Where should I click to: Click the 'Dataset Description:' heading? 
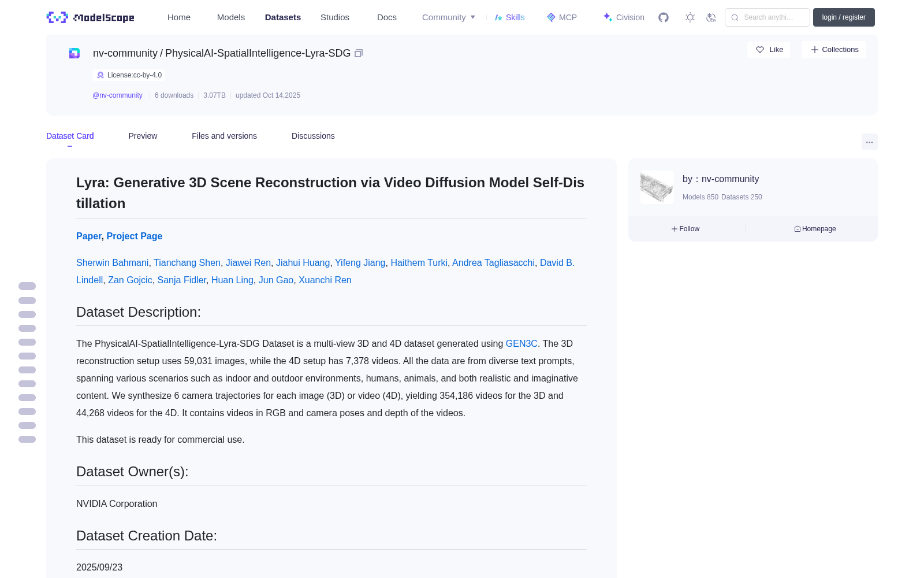(x=139, y=312)
